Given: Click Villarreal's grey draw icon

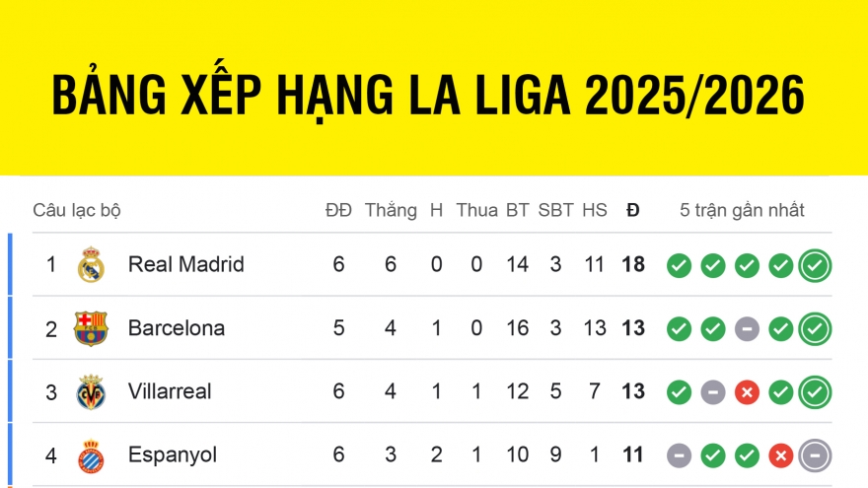Looking at the screenshot, I should coord(713,392).
